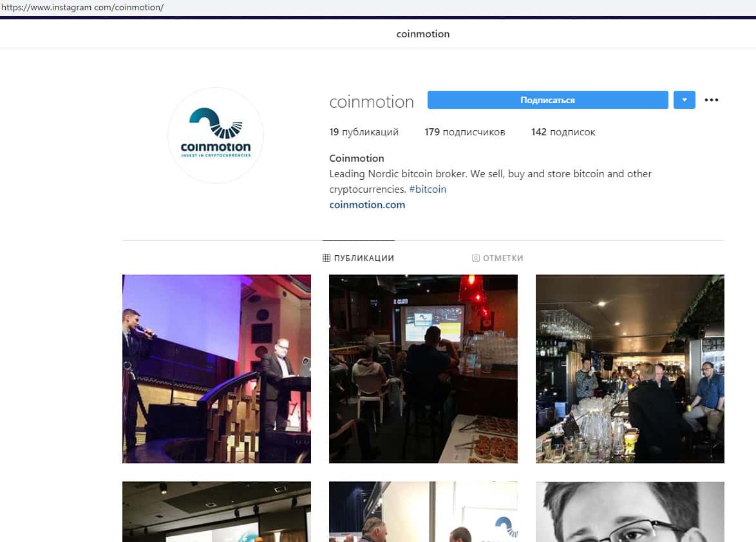Open the post with speaker on stage
Viewport: 756px width, 542px height.
pos(216,369)
